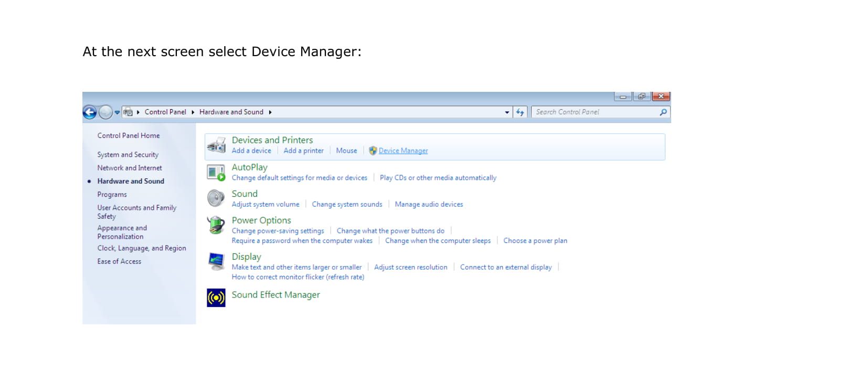Viewport: 868px width, 383px height.
Task: Click the AutoPlay icon
Action: click(x=216, y=172)
